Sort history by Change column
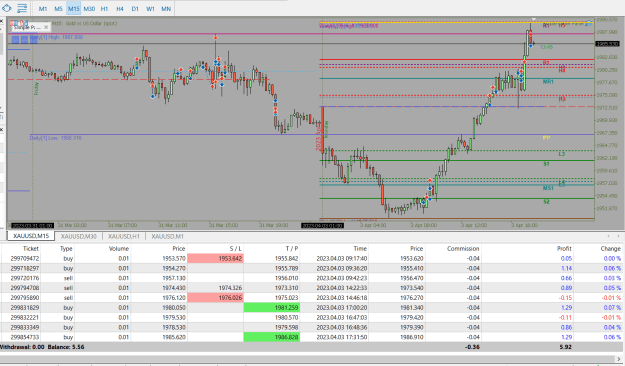Viewport: 625px width, 366px height. (610, 248)
